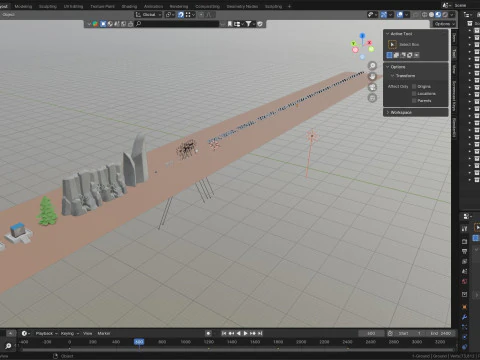Open the Geometry Nodes workspace tab

(242, 6)
